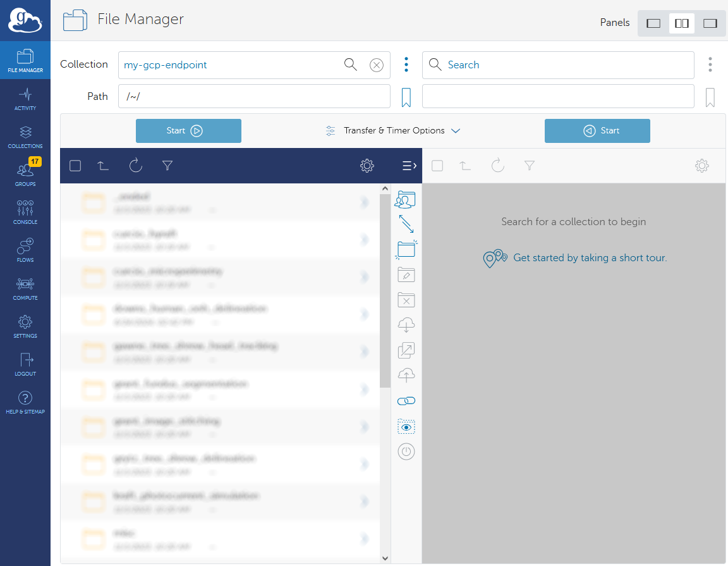Click the right panel collection Search field
This screenshot has height=566, width=728.
(x=558, y=65)
